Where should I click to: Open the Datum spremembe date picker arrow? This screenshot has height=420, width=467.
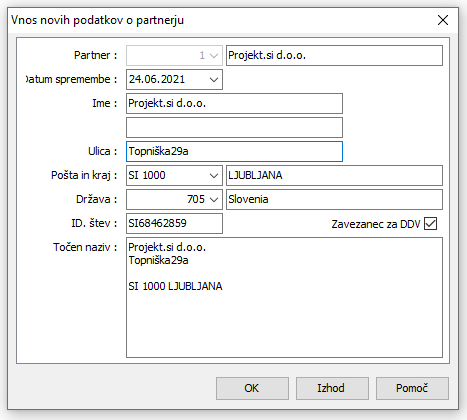click(214, 79)
